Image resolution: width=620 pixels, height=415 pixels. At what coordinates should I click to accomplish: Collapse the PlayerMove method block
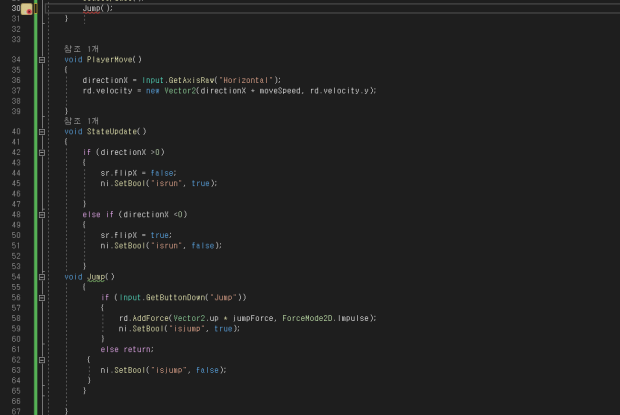pyautogui.click(x=41, y=60)
